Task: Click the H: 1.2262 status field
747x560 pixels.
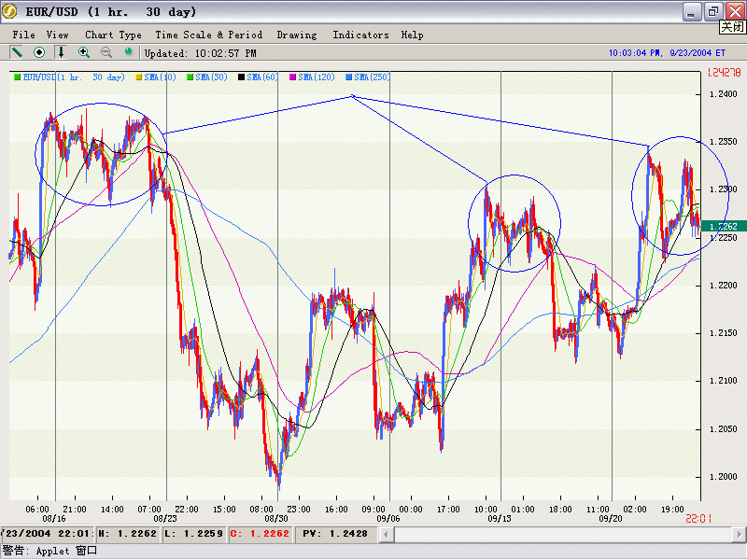Action: [128, 534]
